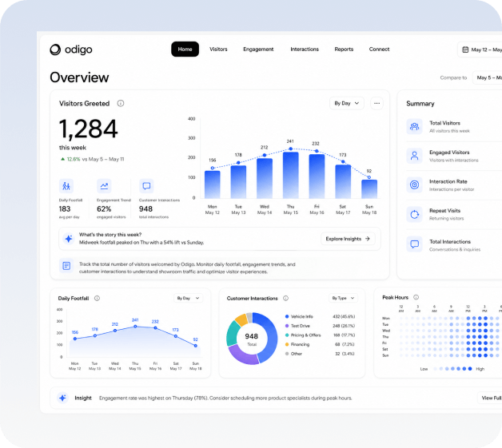Click the Other gray legend dot

click(287, 354)
